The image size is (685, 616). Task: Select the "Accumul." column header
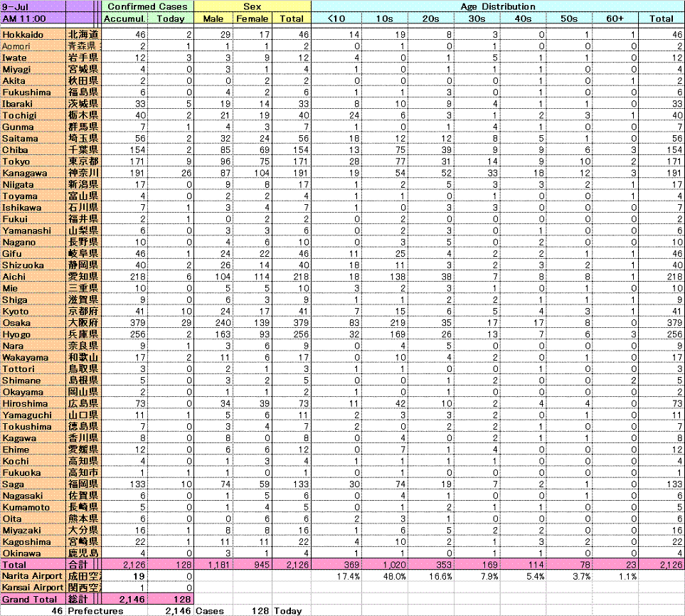(124, 18)
